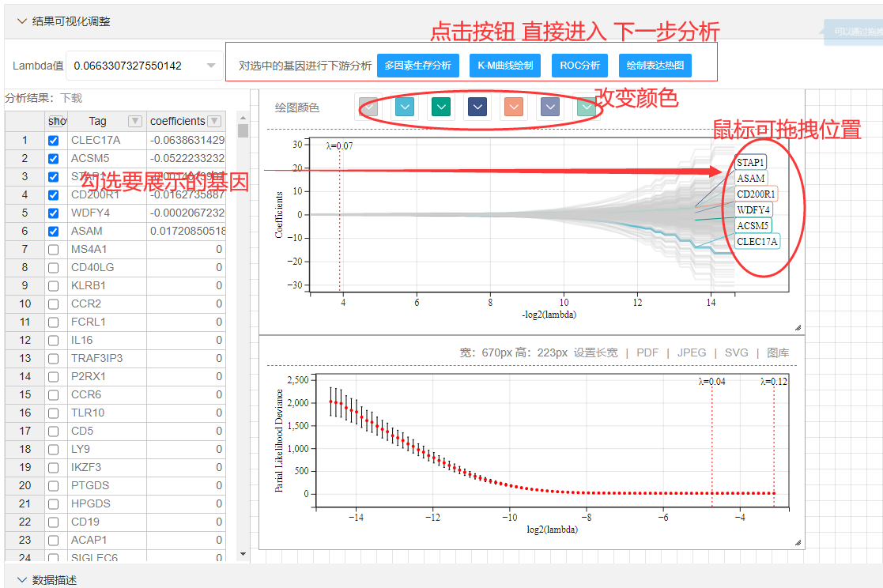The height and width of the screenshot is (588, 883).
Task: Open the purple-gray color picker in 绘图颜色
Action: click(549, 105)
